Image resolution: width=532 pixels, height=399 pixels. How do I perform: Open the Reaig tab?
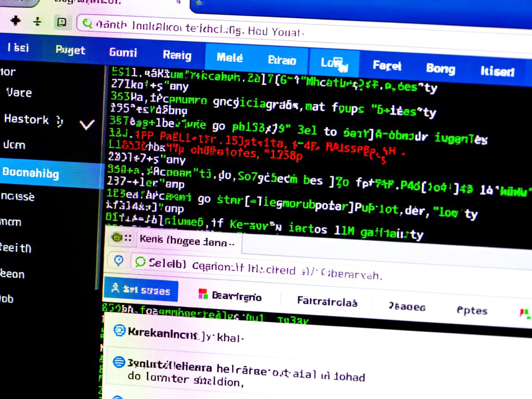(x=177, y=55)
